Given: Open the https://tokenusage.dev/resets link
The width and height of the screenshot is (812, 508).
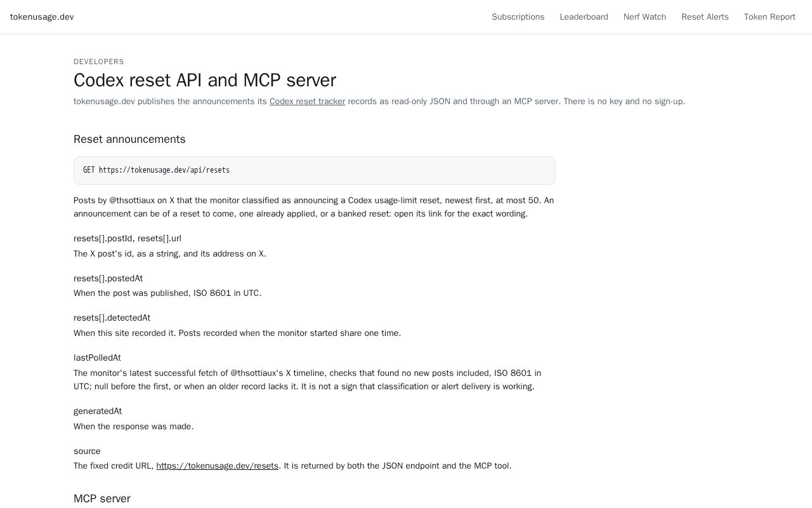Looking at the screenshot, I should pos(217,466).
